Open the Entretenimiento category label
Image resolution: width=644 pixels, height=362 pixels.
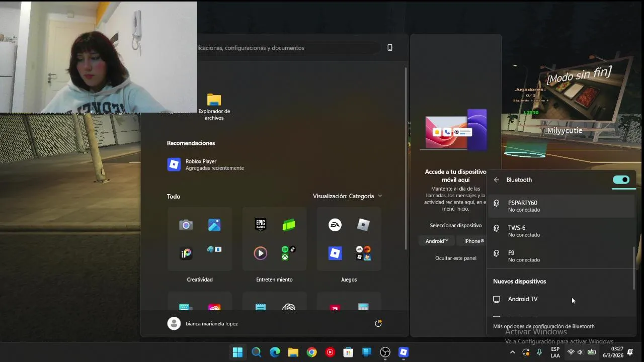(x=274, y=280)
